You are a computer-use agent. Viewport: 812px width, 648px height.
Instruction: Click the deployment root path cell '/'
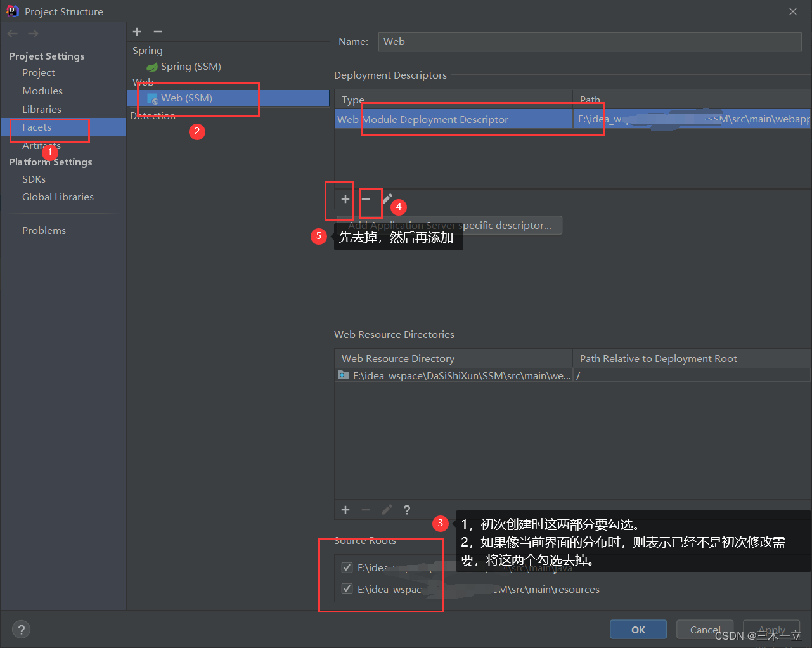pyautogui.click(x=692, y=375)
